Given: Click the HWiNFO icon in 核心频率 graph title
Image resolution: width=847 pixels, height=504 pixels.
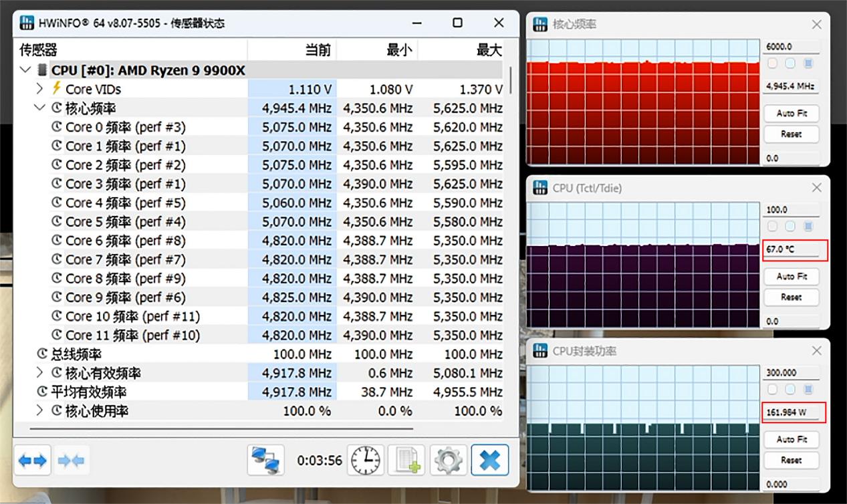Looking at the screenshot, I should click(x=540, y=25).
